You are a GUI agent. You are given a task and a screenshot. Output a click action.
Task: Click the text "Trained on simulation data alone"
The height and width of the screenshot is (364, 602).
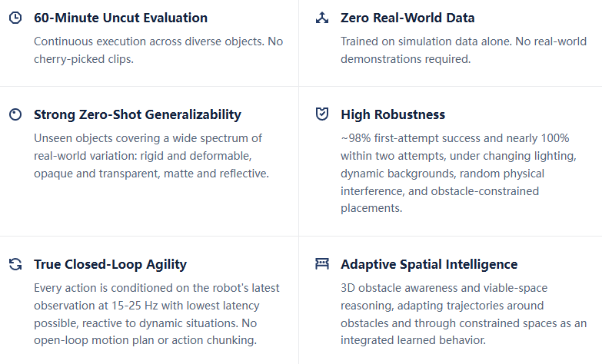426,41
